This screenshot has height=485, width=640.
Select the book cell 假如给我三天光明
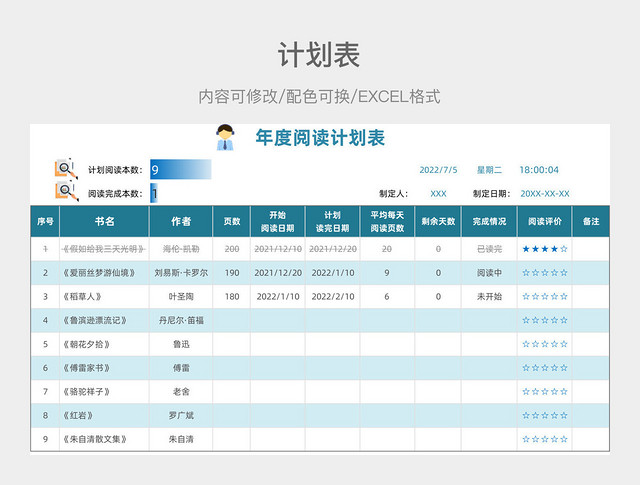coord(104,249)
